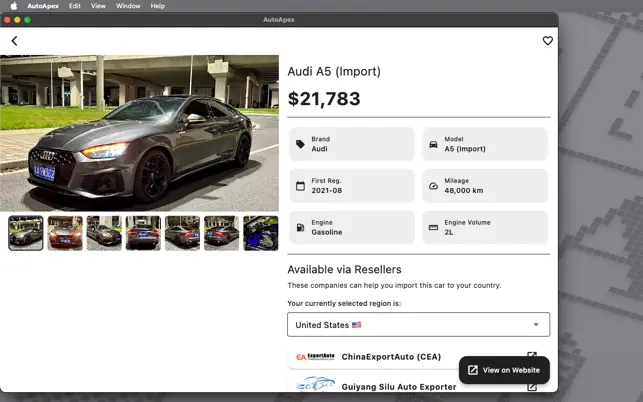
Task: Open the View menu
Action: (98, 6)
